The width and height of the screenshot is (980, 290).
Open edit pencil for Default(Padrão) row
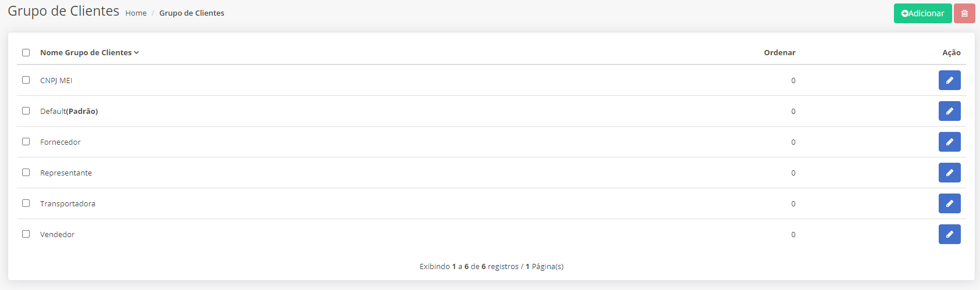click(x=949, y=111)
